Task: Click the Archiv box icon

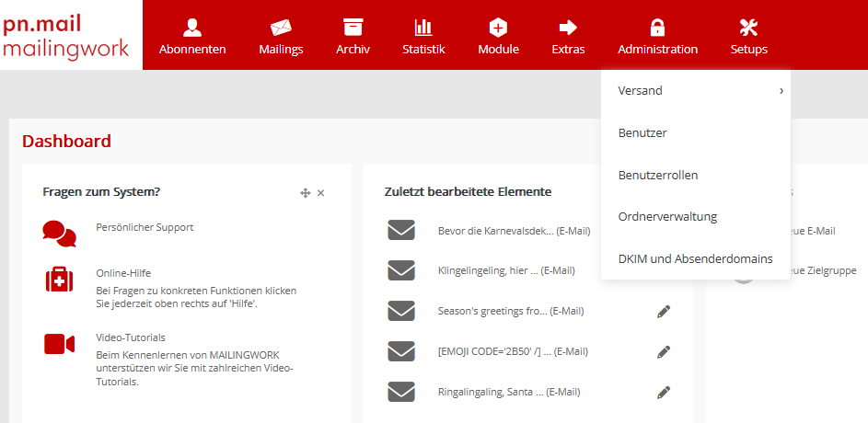Action: (353, 27)
